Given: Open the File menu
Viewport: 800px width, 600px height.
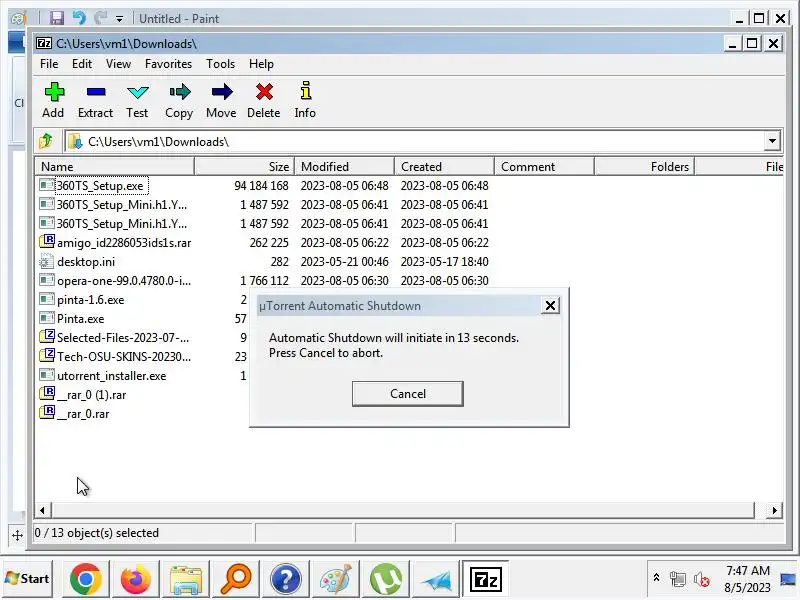Looking at the screenshot, I should click(x=49, y=64).
